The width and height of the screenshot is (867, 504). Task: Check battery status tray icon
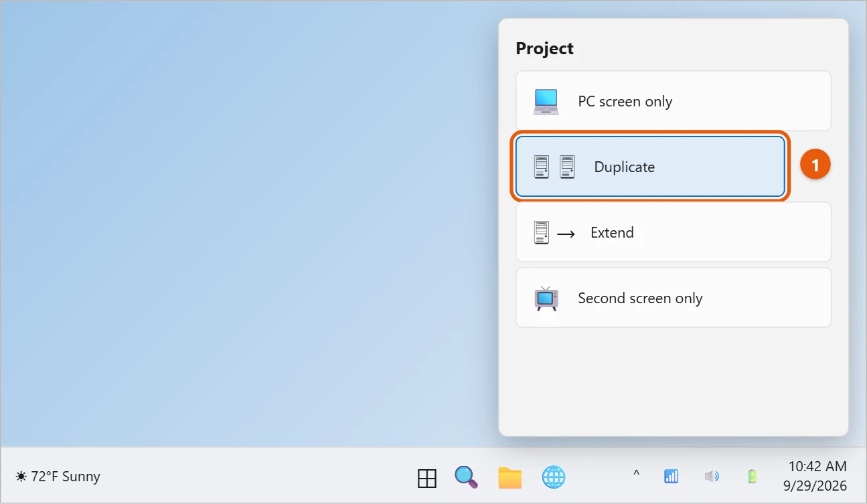(753, 477)
